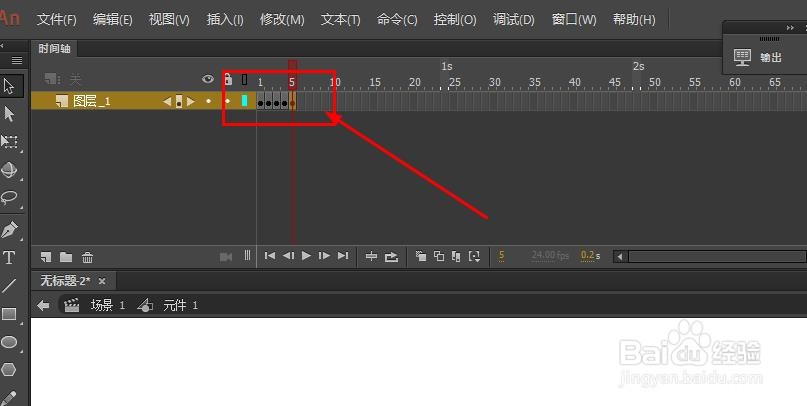Open 文本(T) menu
The height and width of the screenshot is (406, 807).
(340, 20)
